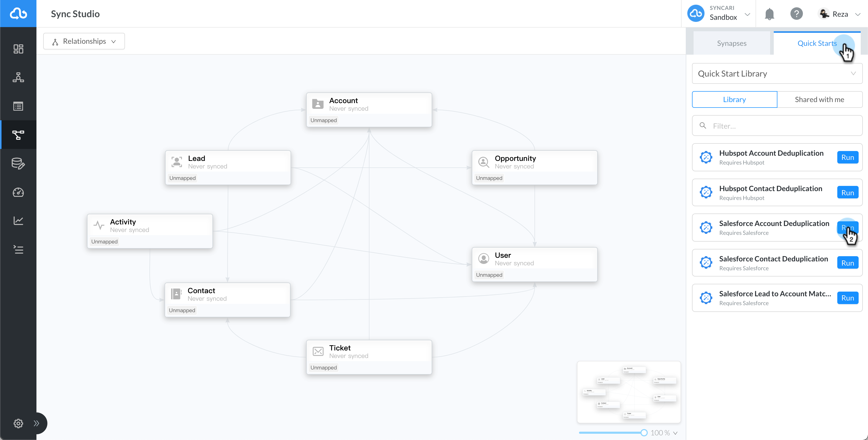Open the Relationships view dropdown
The width and height of the screenshot is (868, 440).
(84, 41)
